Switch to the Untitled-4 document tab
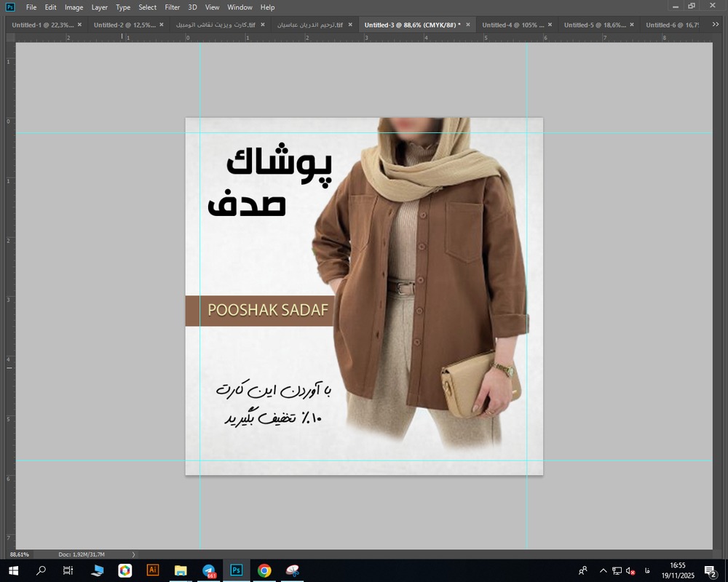This screenshot has height=582, width=728. (x=513, y=25)
